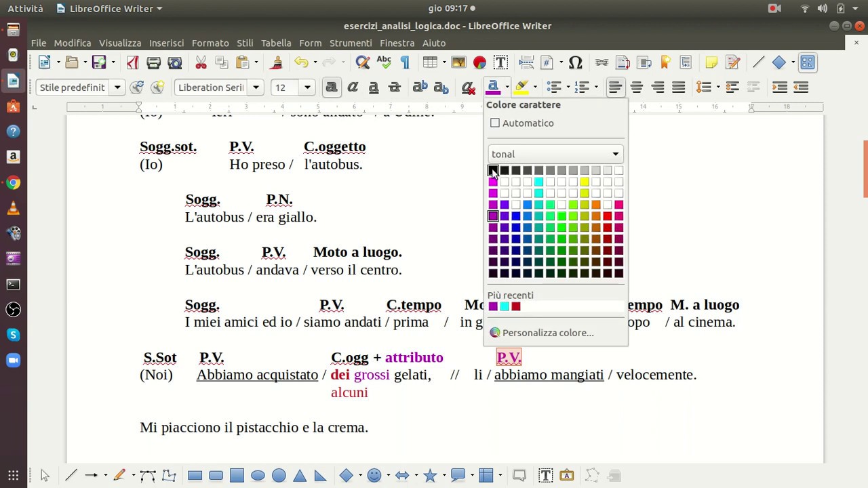Screen dimensions: 868x488
Task: Click the selection arrow pointer tool
Action: click(45, 475)
